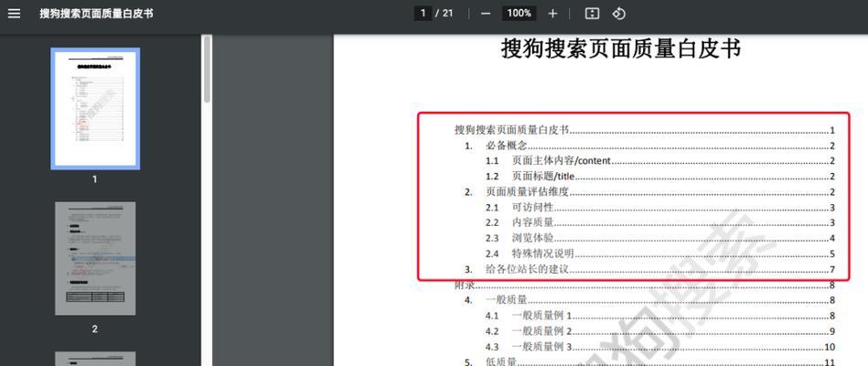The height and width of the screenshot is (366, 868).
Task: Click the file title in toolbar
Action: click(x=96, y=14)
